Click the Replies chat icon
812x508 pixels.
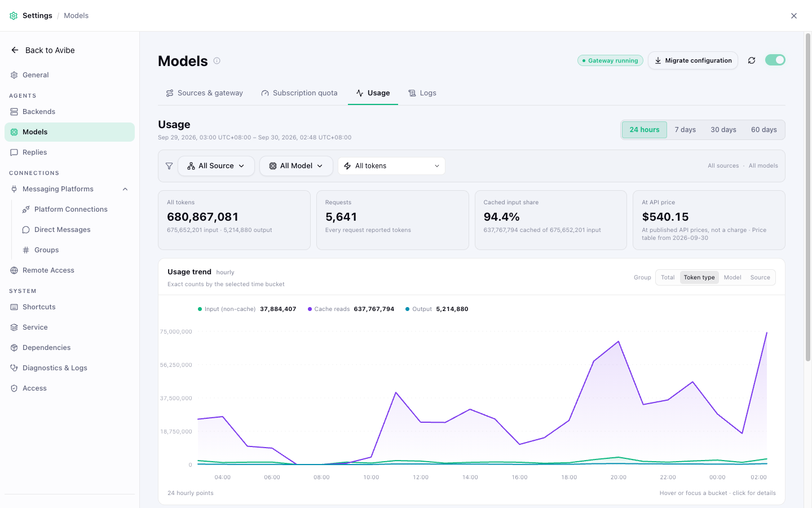14,152
